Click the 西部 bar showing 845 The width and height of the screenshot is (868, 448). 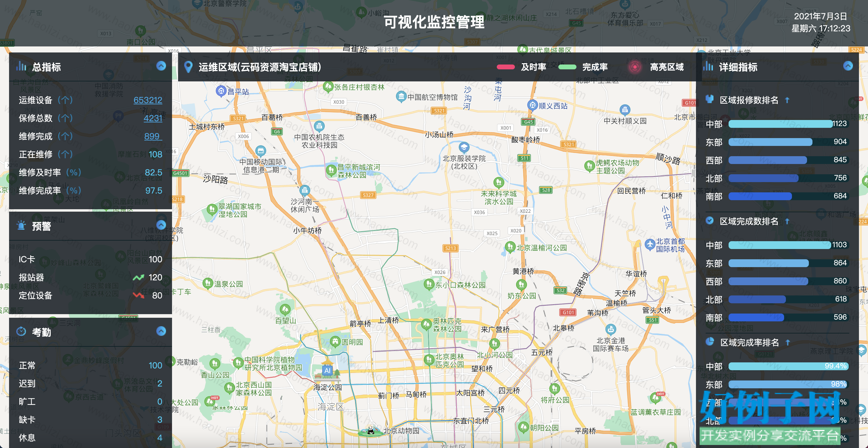point(767,160)
